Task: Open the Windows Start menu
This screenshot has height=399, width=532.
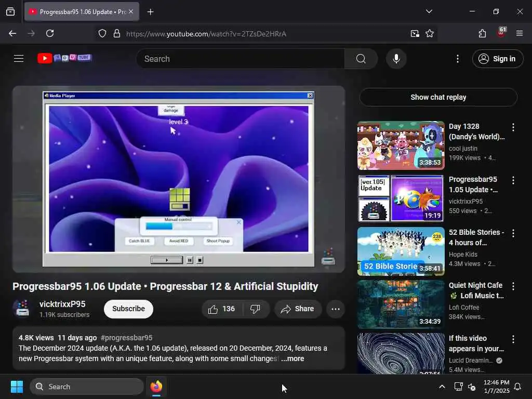Action: tap(17, 387)
